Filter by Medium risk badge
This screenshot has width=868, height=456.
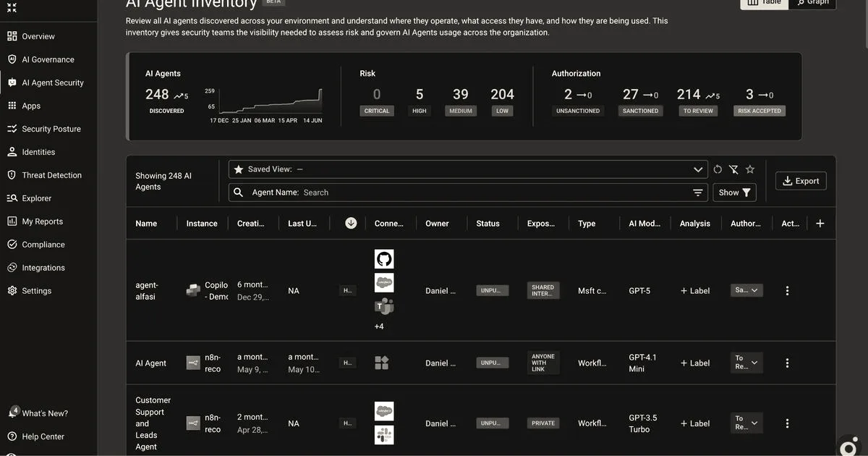click(x=460, y=111)
